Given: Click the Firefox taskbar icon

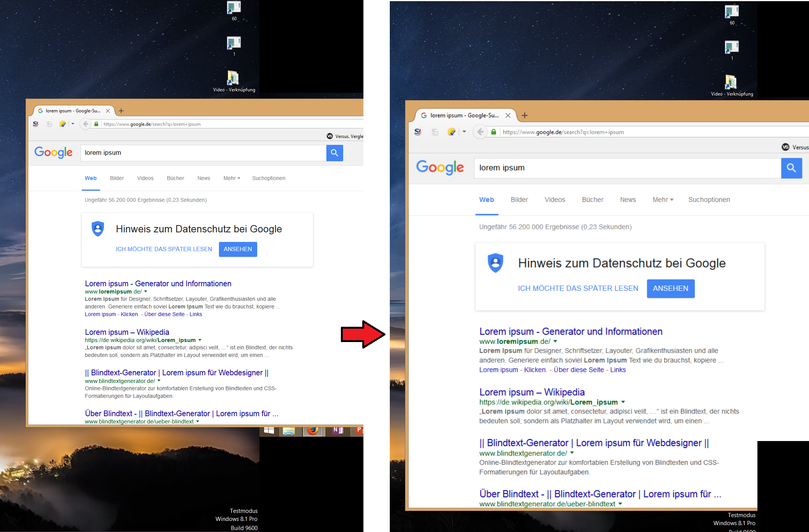Looking at the screenshot, I should click(x=313, y=431).
